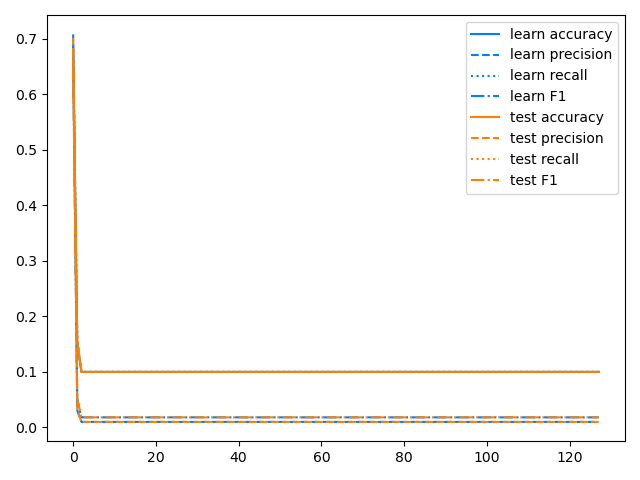This screenshot has width=640, height=480.
Task: Click the 'test recall' legend label
Action: coord(545,159)
